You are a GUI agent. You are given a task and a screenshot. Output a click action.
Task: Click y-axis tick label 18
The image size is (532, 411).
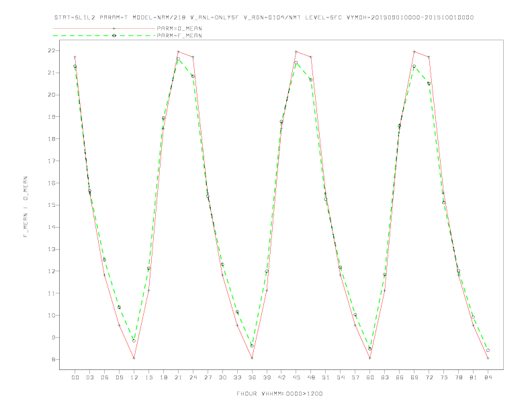pyautogui.click(x=52, y=139)
